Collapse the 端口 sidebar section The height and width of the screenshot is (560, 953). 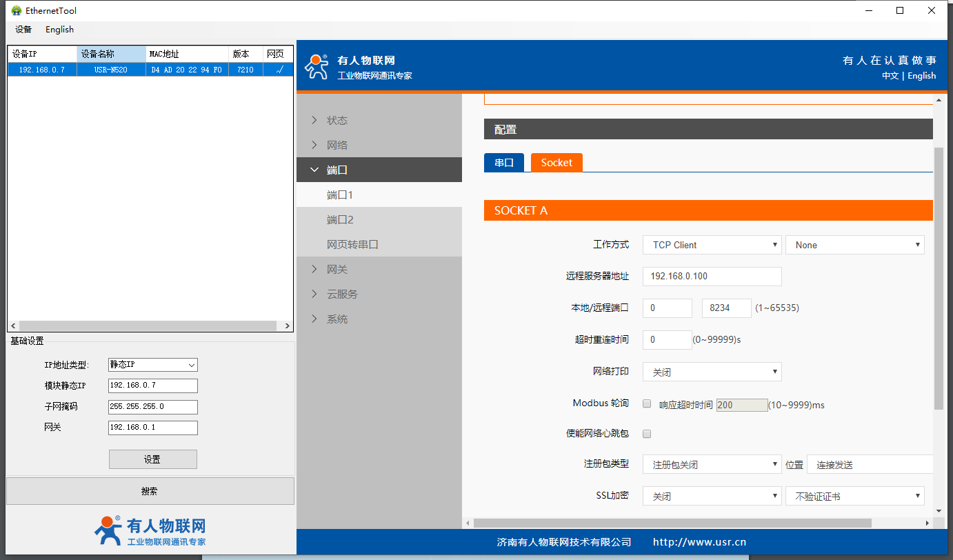coord(337,170)
